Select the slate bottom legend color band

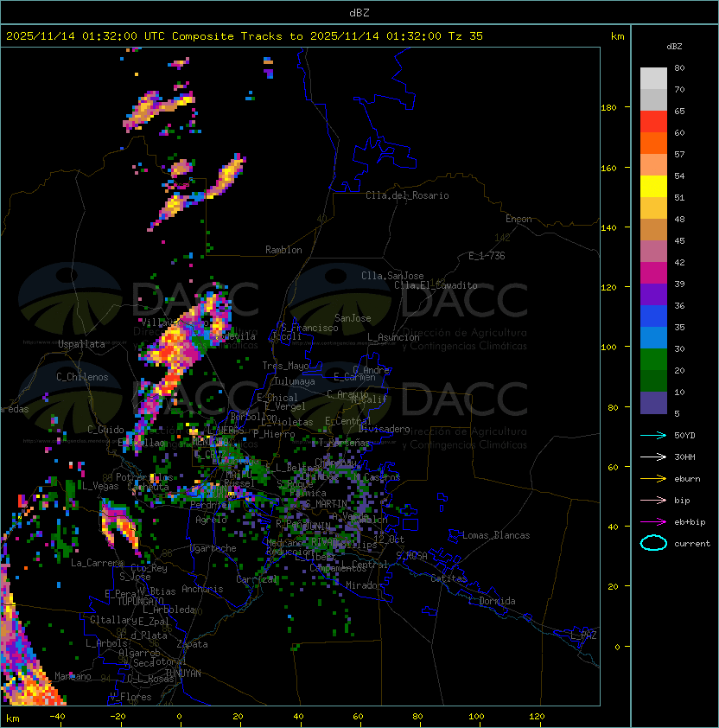click(x=653, y=403)
